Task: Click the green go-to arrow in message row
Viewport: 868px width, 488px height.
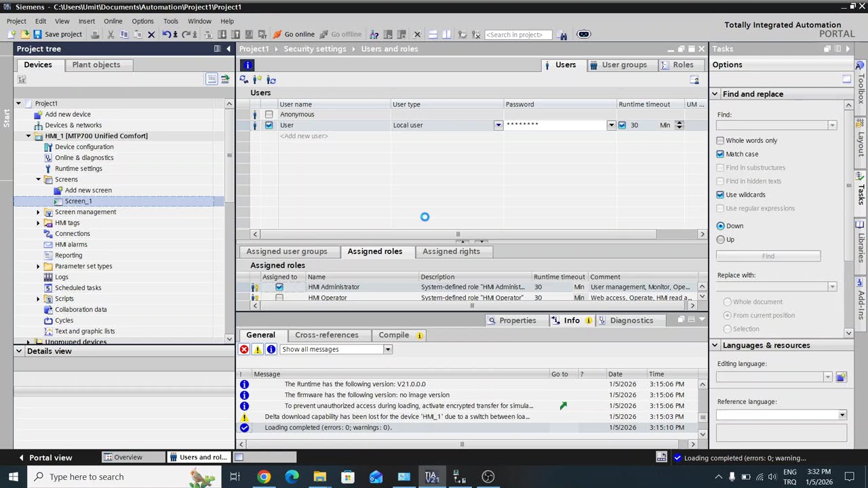Action: coord(563,406)
